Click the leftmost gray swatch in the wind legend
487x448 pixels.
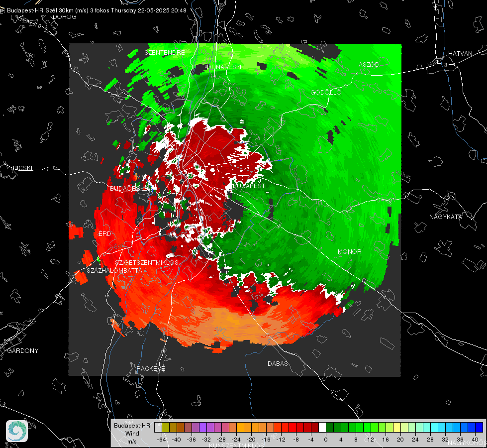[x=158, y=428]
